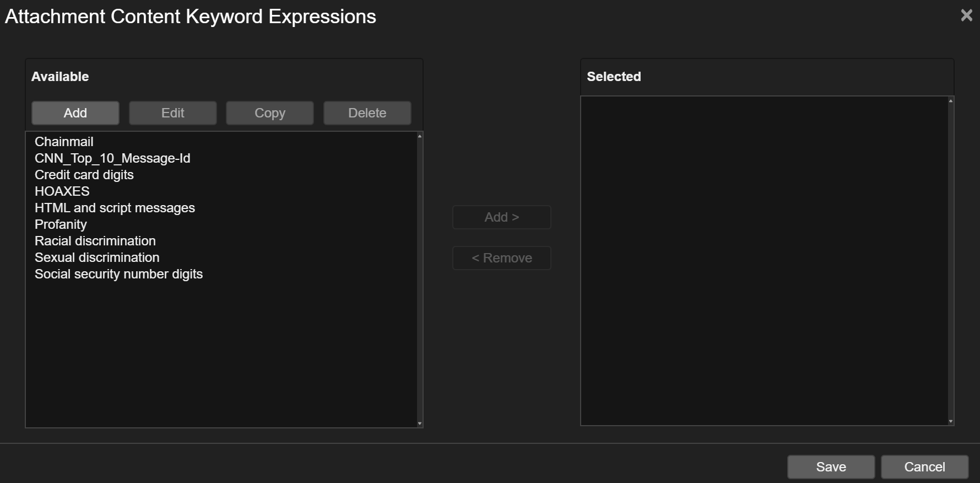980x483 pixels.
Task: Save the keyword expression selection
Action: pos(831,467)
